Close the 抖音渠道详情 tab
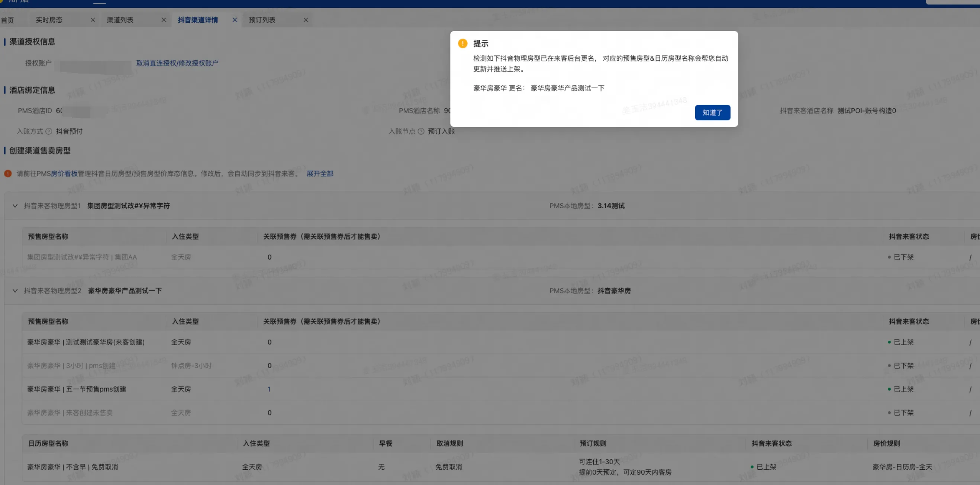Viewport: 980px width, 485px height. (235, 20)
